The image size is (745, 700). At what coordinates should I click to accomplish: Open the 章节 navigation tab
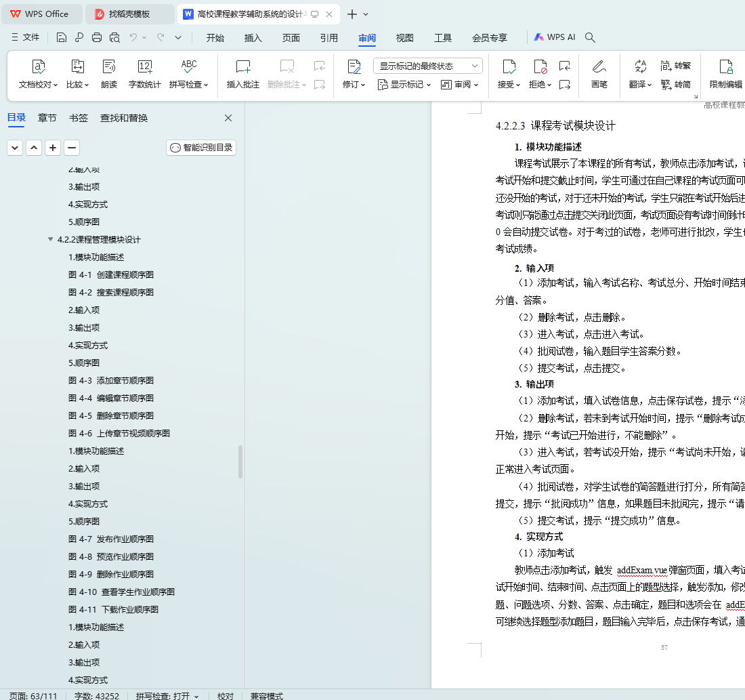point(47,118)
